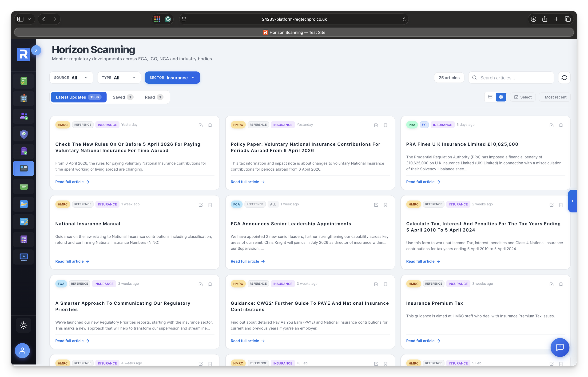Open the user profile icon in sidebar
Image resolution: width=588 pixels, height=377 pixels.
coord(22,351)
